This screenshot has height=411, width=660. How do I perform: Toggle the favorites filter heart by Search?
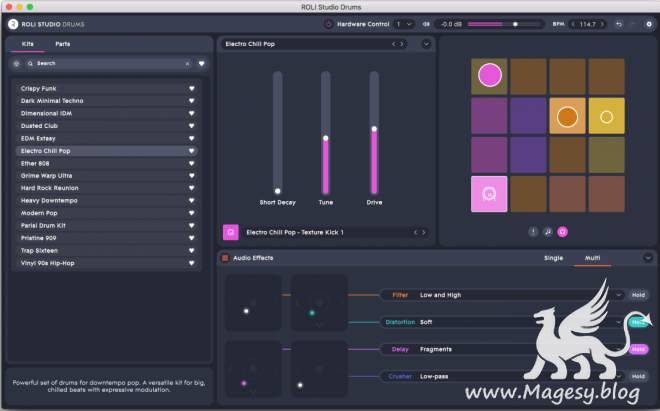[202, 64]
